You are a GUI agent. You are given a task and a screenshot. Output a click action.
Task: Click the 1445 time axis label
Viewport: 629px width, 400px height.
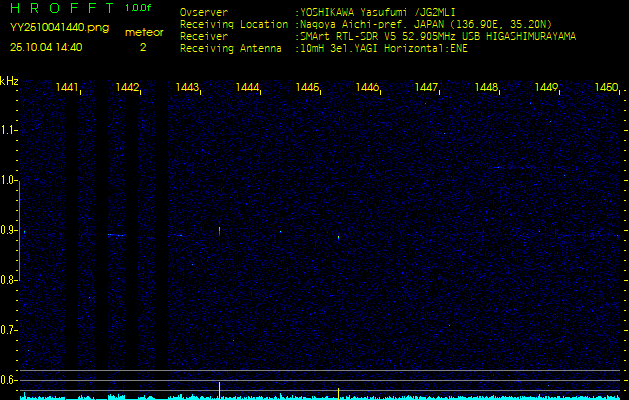pos(307,87)
